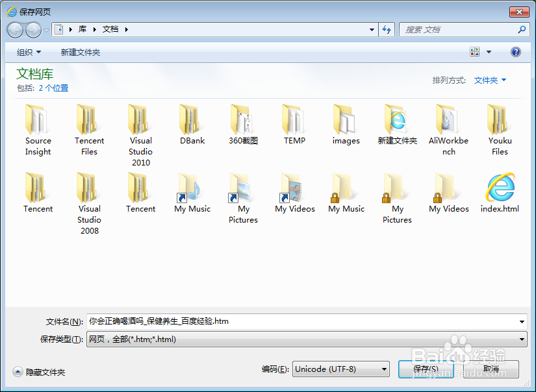This screenshot has width=536, height=392.
Task: Open the Tencent Files folder
Action: [89, 130]
